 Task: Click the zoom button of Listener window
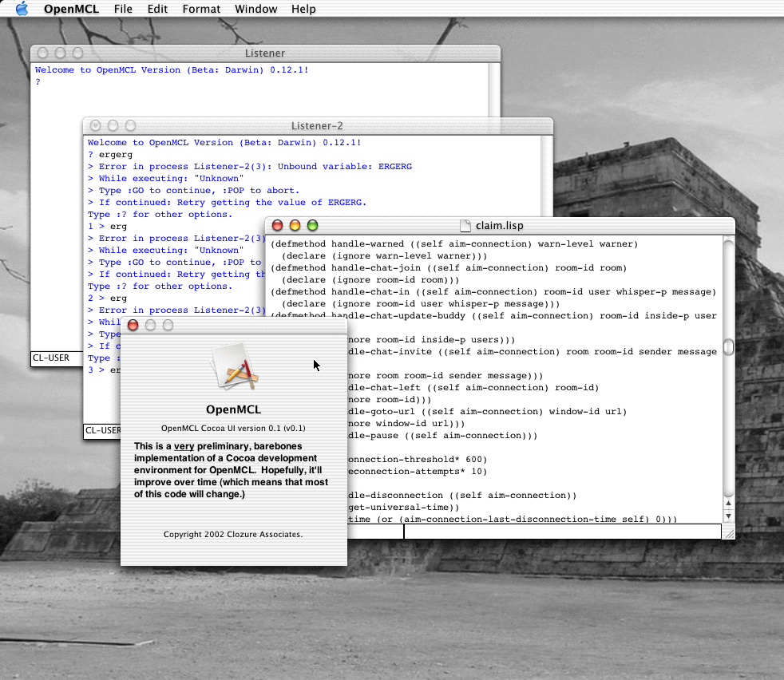point(78,53)
